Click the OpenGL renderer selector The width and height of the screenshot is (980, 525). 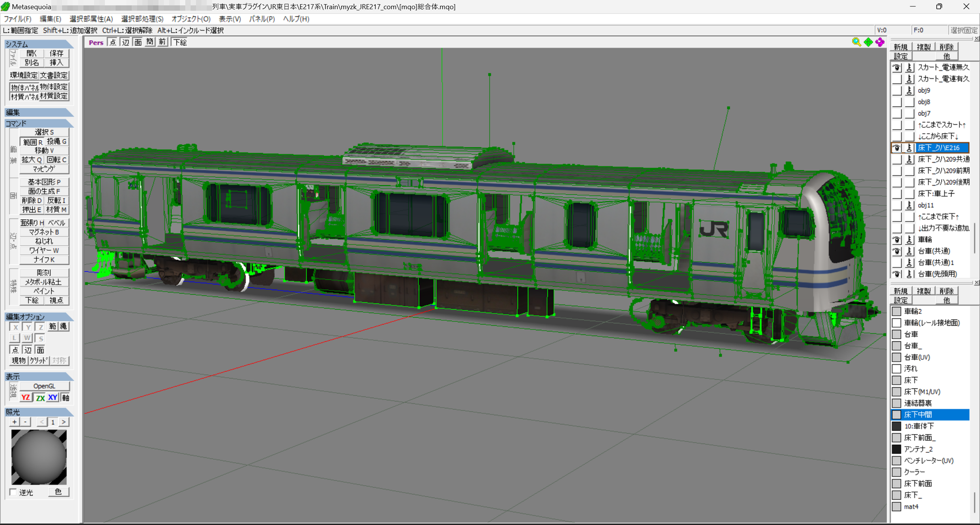(45, 386)
